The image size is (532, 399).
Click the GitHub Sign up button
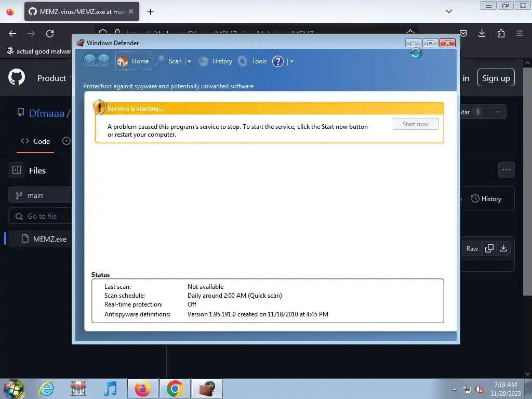click(496, 78)
